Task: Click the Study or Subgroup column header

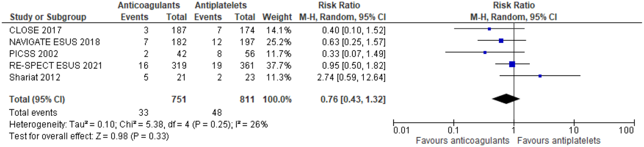Action: click(x=48, y=17)
